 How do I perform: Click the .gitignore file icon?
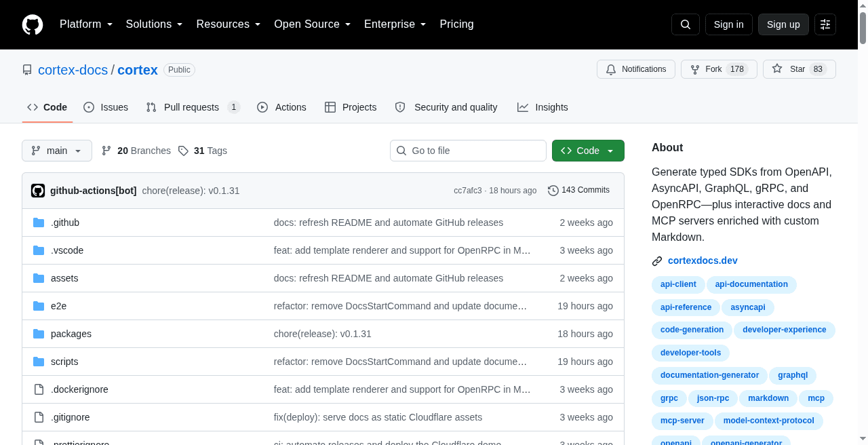coord(39,417)
